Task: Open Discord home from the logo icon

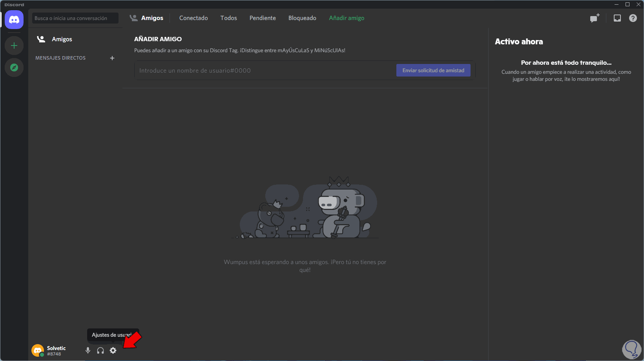Action: coord(14,20)
